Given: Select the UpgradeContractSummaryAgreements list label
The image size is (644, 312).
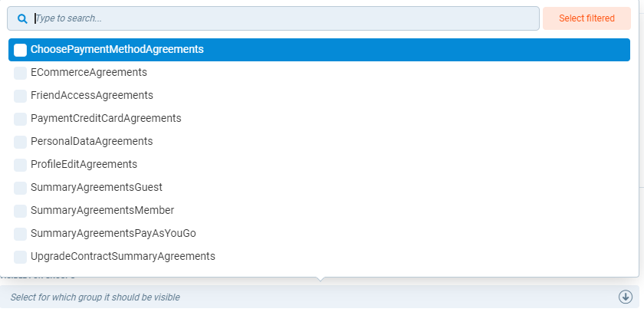Looking at the screenshot, I should pos(123,256).
